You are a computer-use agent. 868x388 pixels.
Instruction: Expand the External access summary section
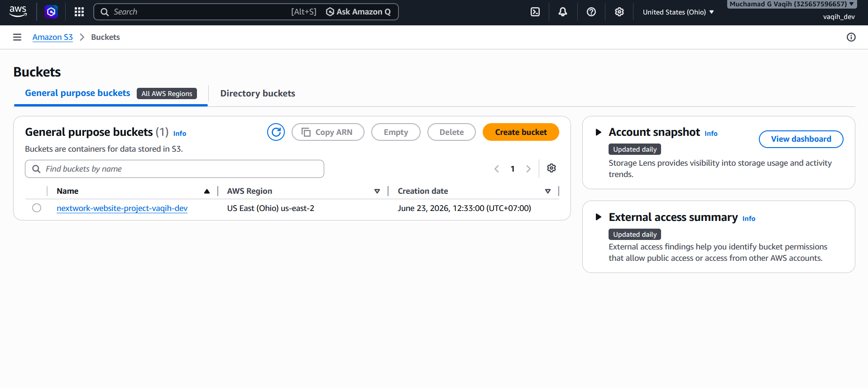point(599,217)
